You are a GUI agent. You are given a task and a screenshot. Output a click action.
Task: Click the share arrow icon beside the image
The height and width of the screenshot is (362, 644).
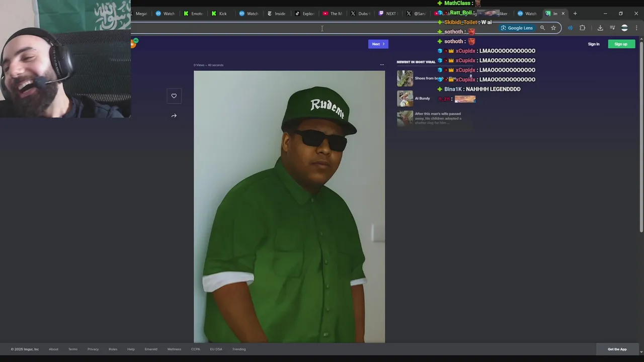coord(174,116)
